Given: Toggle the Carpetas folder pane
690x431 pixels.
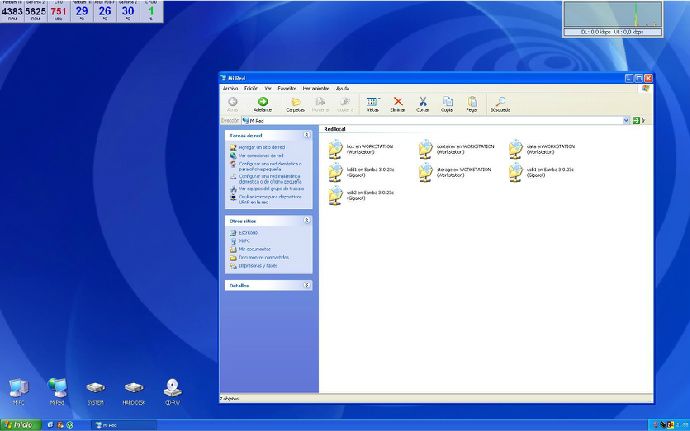Looking at the screenshot, I should click(x=295, y=105).
